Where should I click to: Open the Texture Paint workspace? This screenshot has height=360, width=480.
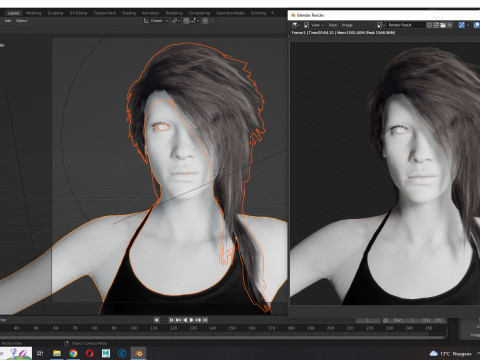[104, 13]
